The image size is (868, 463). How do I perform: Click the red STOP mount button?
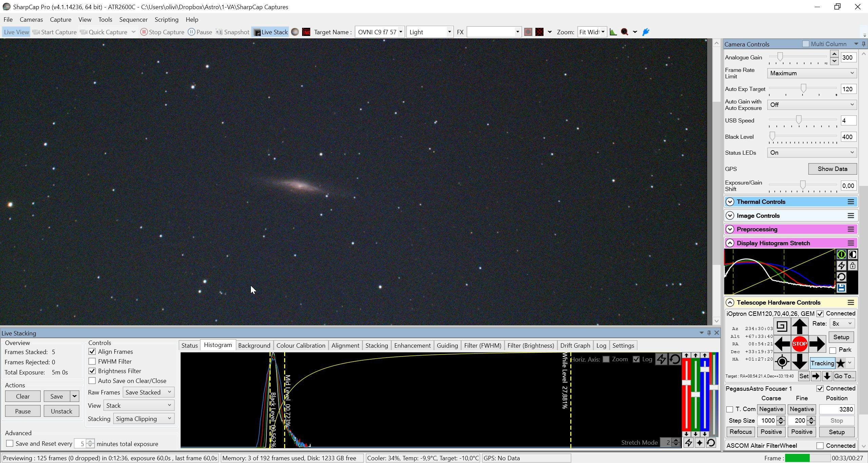pos(799,344)
